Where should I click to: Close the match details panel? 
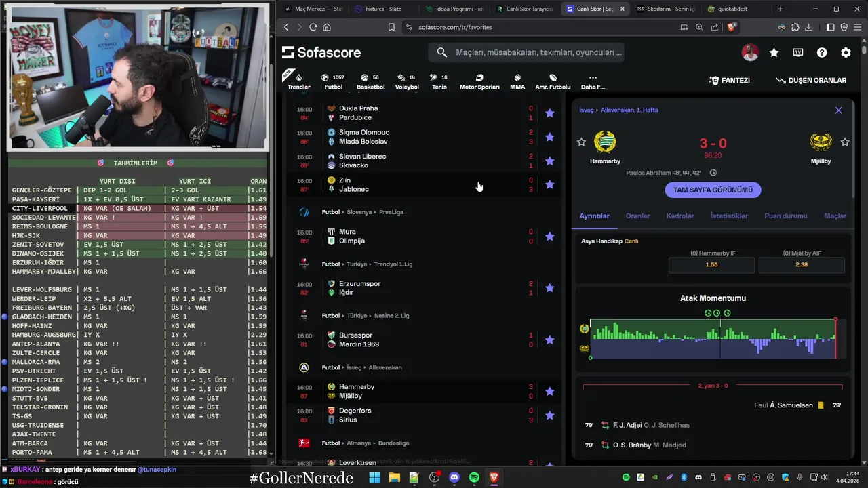point(838,110)
